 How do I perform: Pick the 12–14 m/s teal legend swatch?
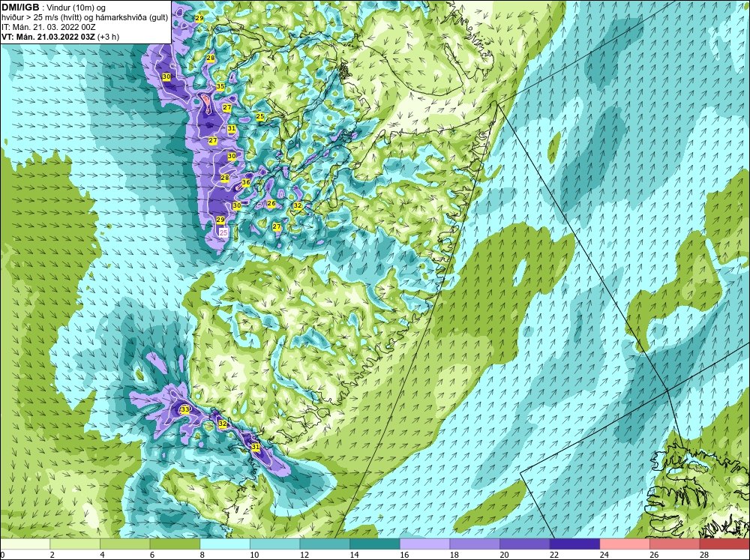(325, 544)
